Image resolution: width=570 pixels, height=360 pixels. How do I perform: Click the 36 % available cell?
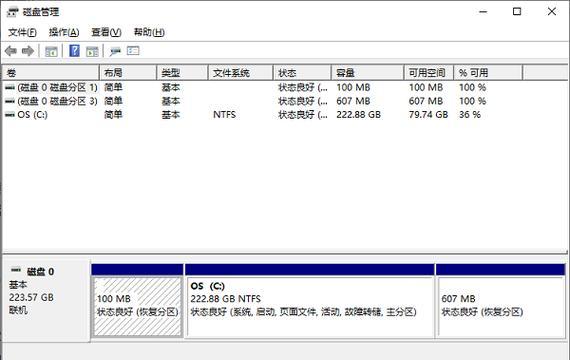(470, 115)
